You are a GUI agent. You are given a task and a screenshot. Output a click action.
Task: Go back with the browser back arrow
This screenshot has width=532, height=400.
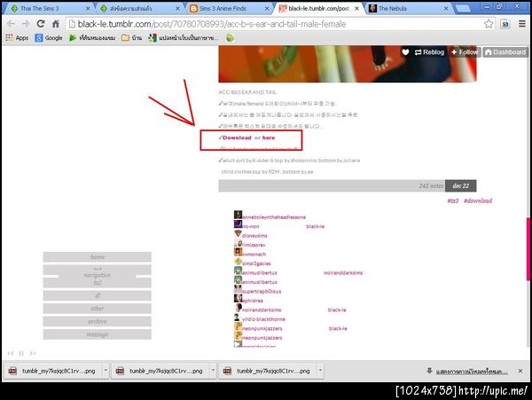pyautogui.click(x=11, y=24)
